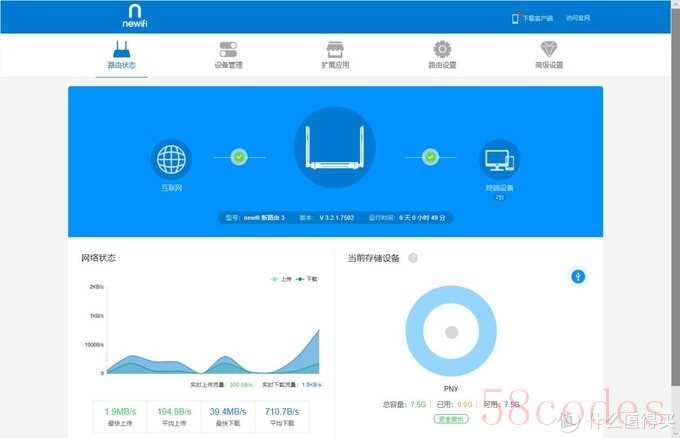Click the 已用 used space value
The width and height of the screenshot is (680, 438).
tap(464, 404)
